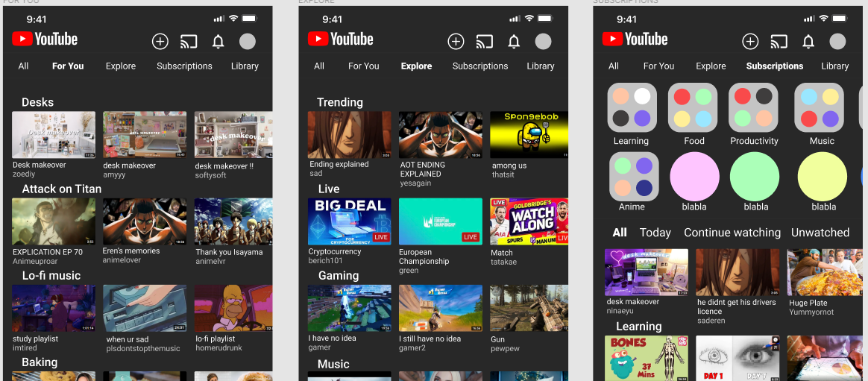
Task: Open the cast icon on For You screen
Action: point(189,42)
